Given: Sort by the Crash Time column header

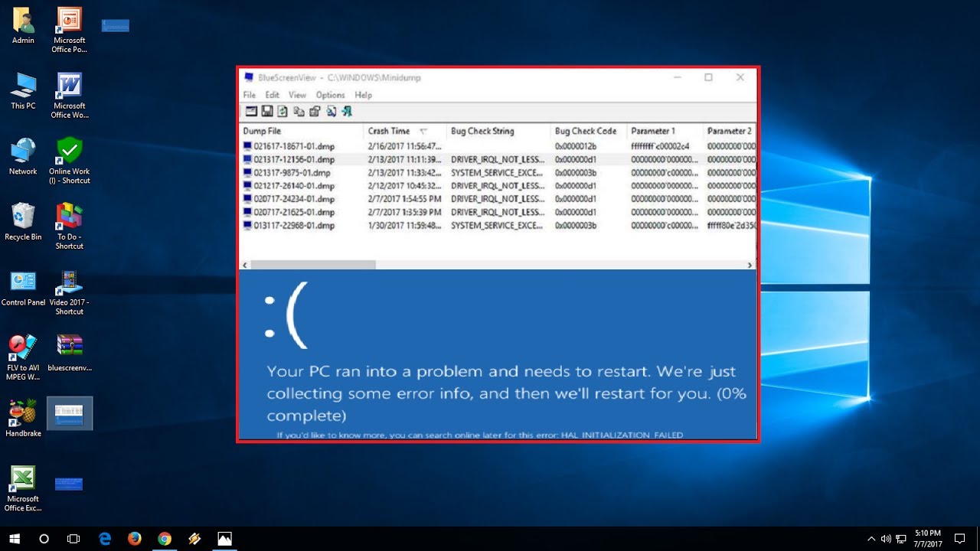Looking at the screenshot, I should coord(405,131).
